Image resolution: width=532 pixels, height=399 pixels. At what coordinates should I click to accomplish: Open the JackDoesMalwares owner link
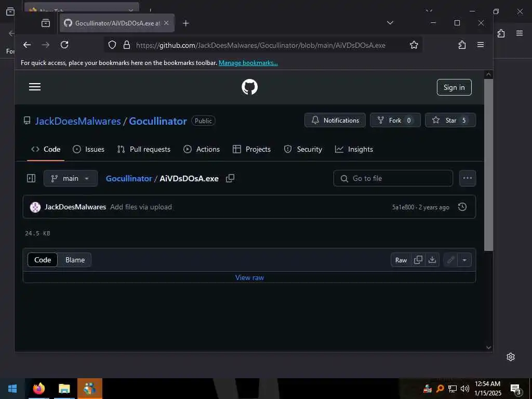click(x=78, y=121)
